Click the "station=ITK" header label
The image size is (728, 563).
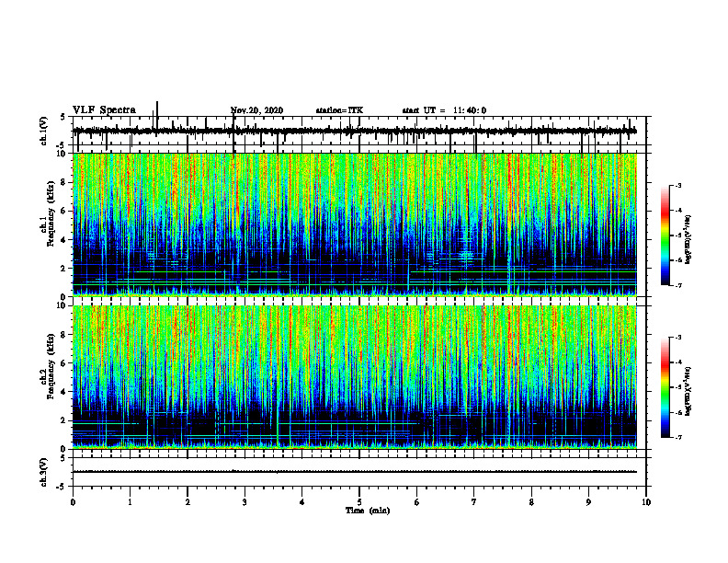point(339,110)
